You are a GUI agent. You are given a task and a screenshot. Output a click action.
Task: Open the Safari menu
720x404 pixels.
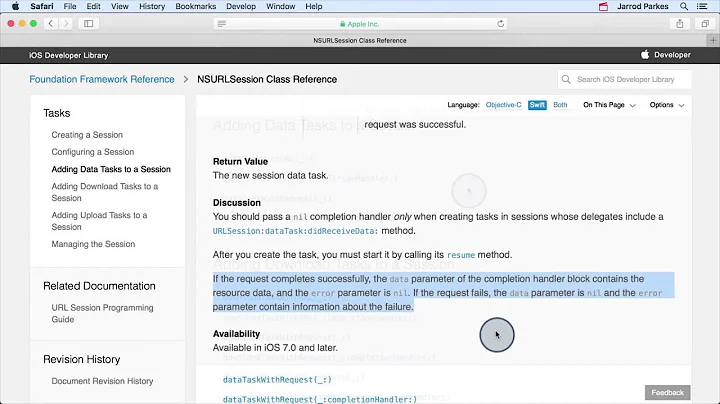click(42, 6)
